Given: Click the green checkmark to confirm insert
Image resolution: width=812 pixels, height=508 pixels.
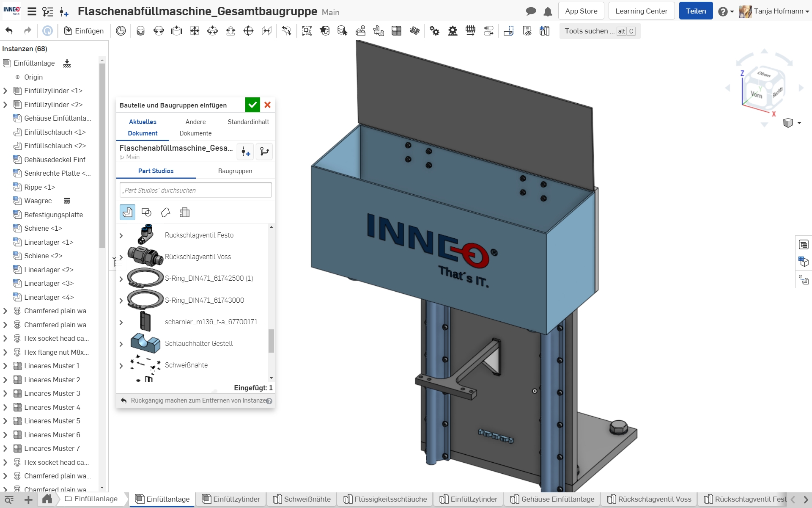Looking at the screenshot, I should click(x=252, y=105).
